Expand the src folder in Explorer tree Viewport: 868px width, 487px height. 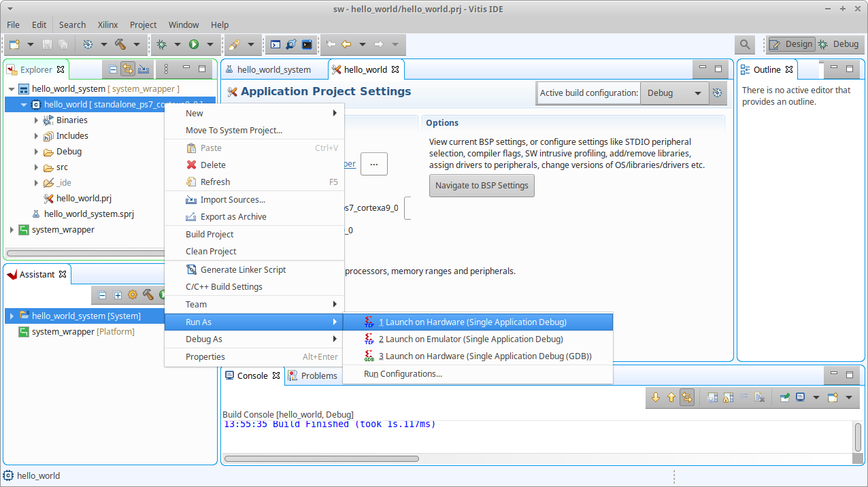click(x=36, y=167)
